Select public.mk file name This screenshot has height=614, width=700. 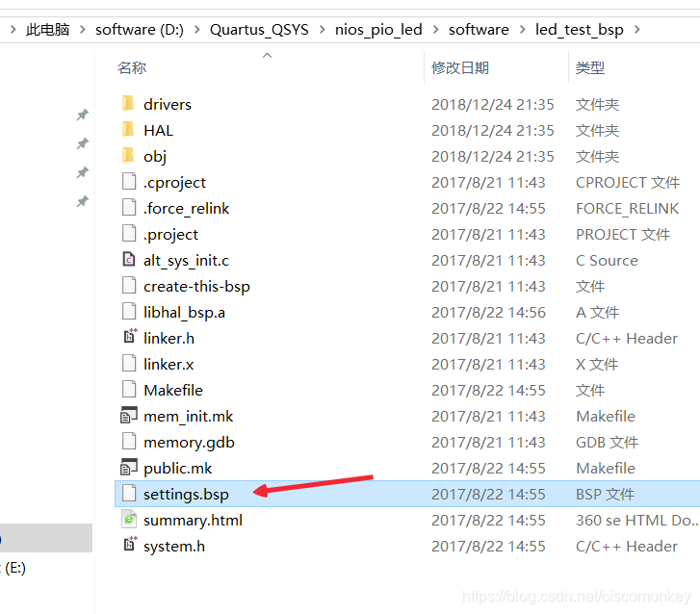click(178, 468)
